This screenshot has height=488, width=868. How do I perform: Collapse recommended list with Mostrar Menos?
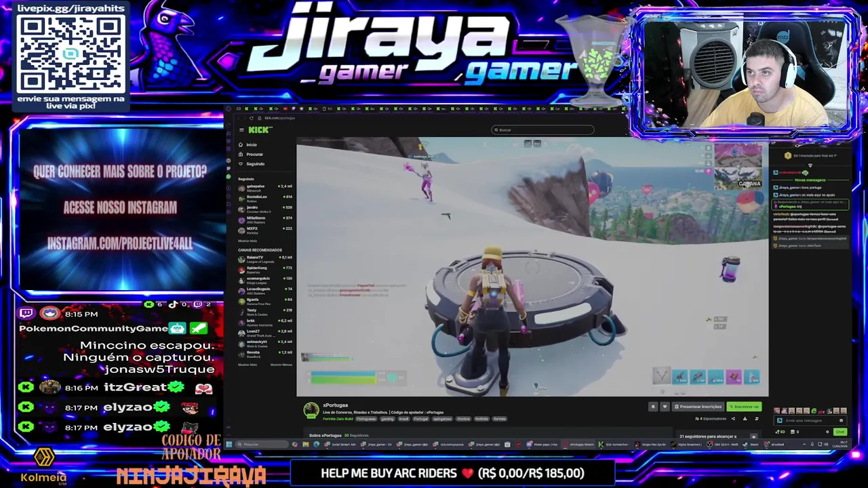tap(281, 365)
